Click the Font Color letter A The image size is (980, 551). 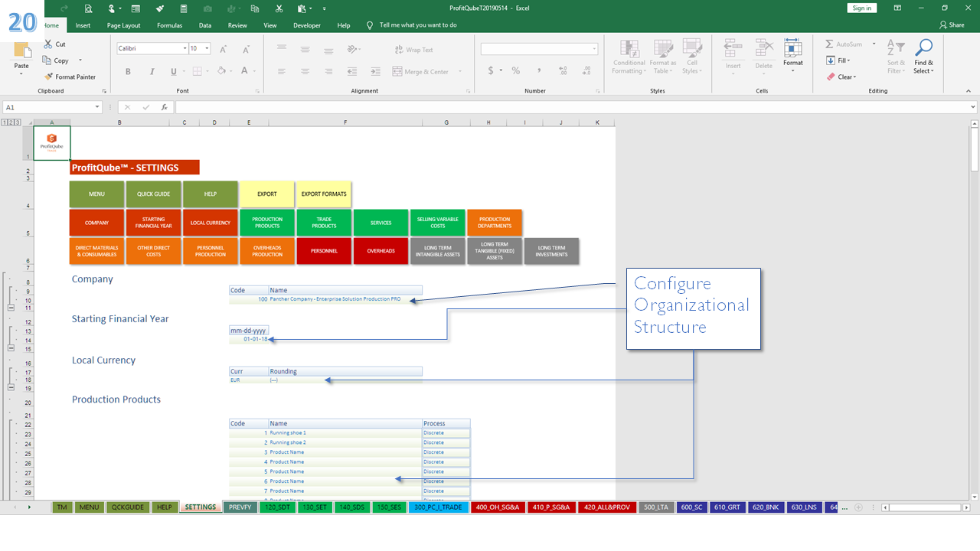point(244,71)
